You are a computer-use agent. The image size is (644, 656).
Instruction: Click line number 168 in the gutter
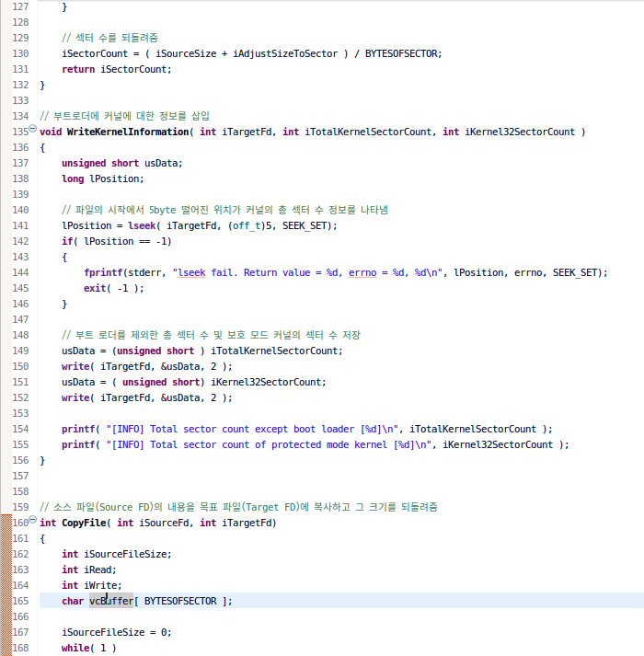20,648
